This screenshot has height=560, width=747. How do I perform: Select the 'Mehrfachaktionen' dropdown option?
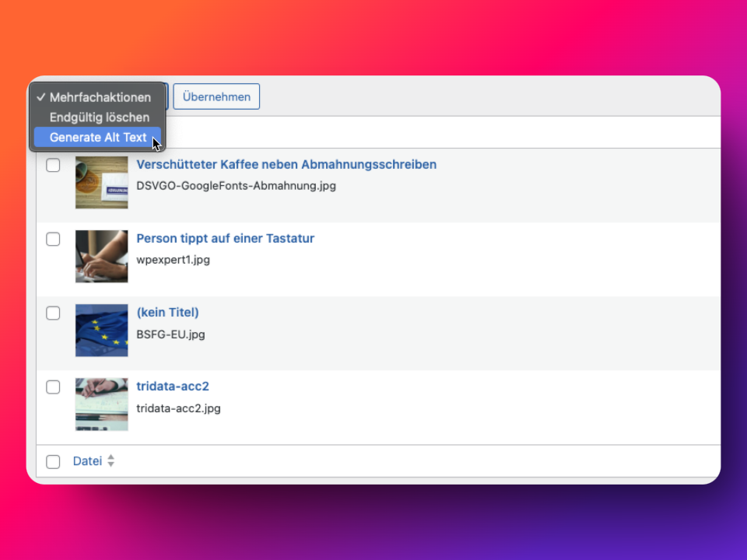click(x=100, y=97)
